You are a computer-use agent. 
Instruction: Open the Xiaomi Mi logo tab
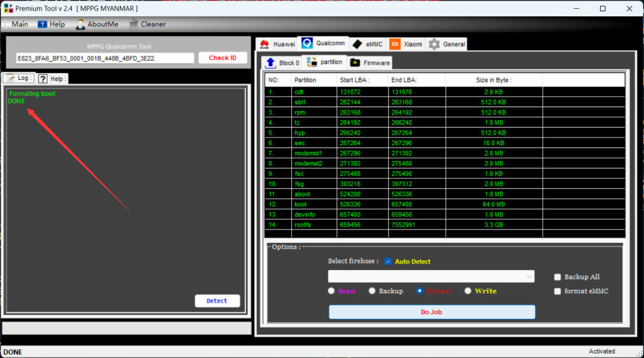coord(395,44)
